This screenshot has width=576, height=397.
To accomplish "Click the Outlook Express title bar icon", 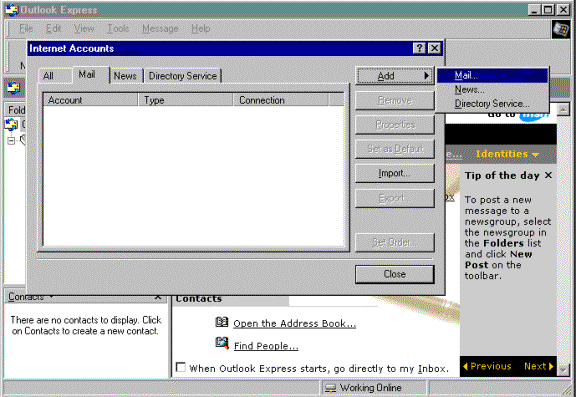I will [x=11, y=9].
